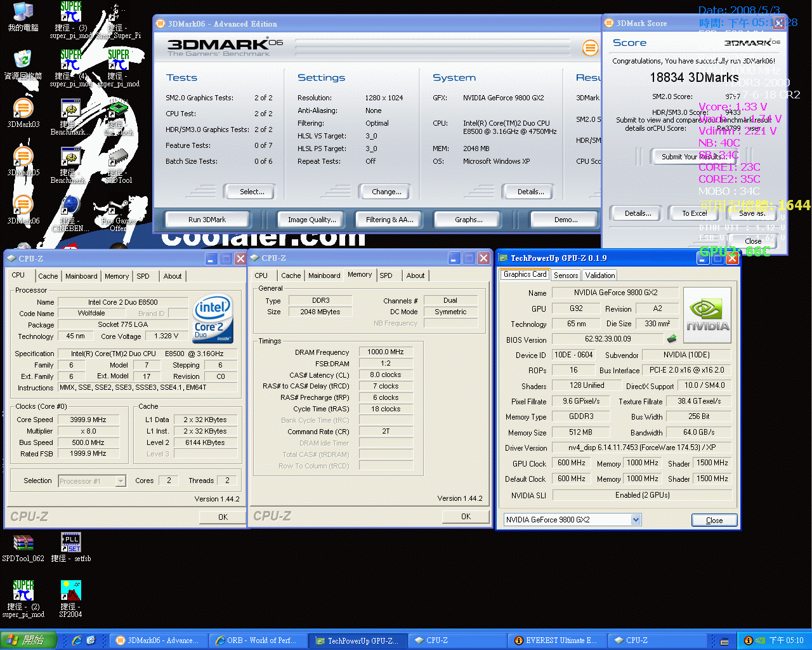Click the taskbar clock showing 下午 05:10

786,640
